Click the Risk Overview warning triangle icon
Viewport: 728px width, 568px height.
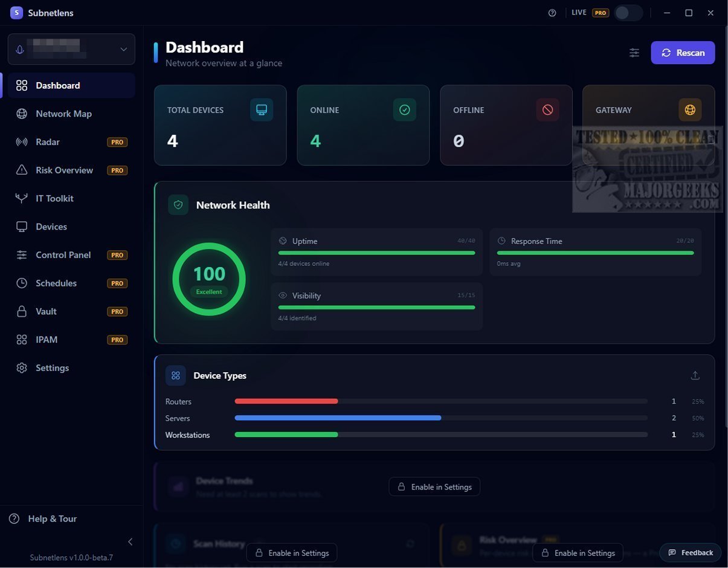pos(22,170)
